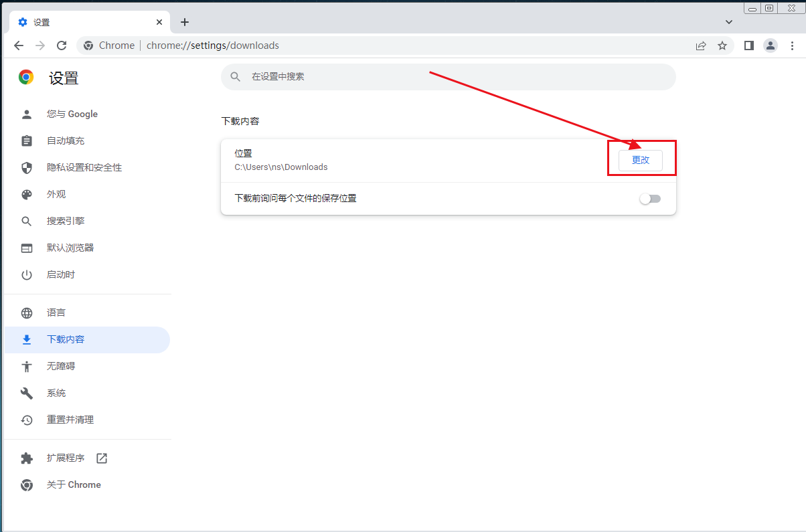Open 默认浏览器 settings section
This screenshot has height=532, width=806.
click(x=87, y=248)
